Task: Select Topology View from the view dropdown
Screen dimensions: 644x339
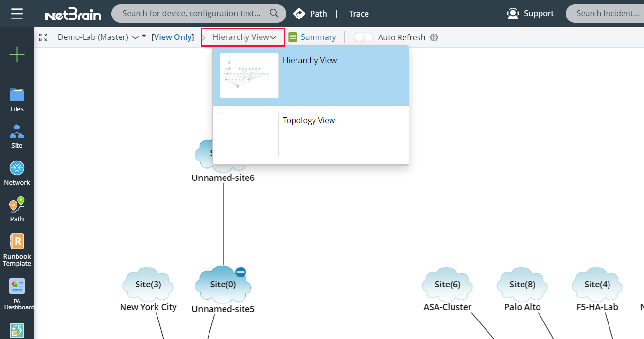Action: [309, 120]
